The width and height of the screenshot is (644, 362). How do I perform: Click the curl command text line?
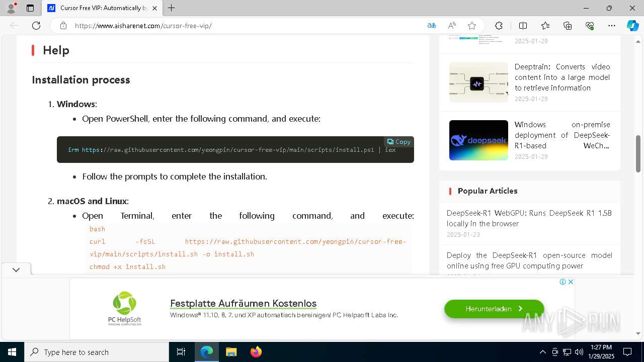[x=248, y=248]
